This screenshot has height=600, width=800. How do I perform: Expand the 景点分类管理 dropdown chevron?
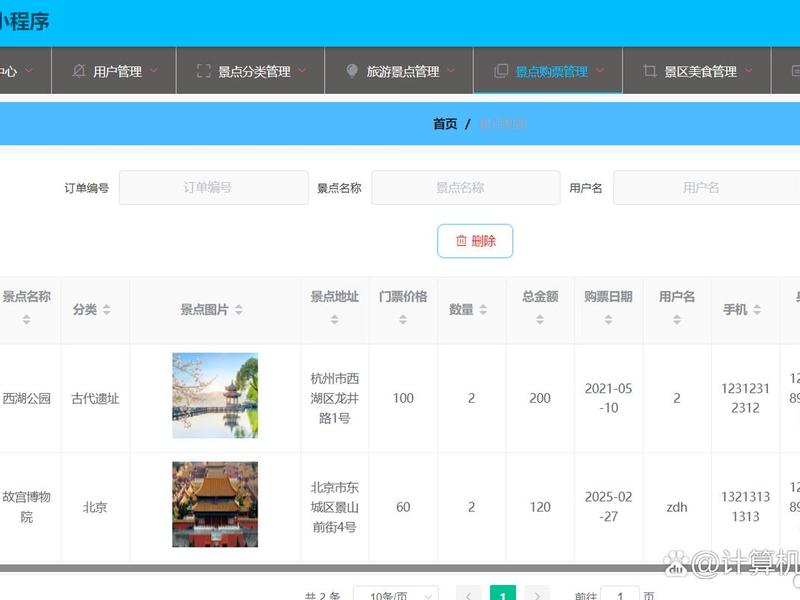click(303, 70)
